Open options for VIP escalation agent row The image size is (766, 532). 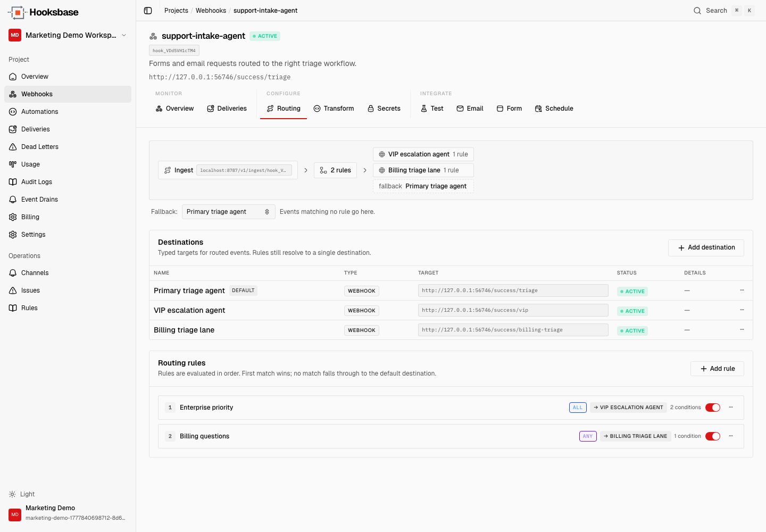(742, 310)
